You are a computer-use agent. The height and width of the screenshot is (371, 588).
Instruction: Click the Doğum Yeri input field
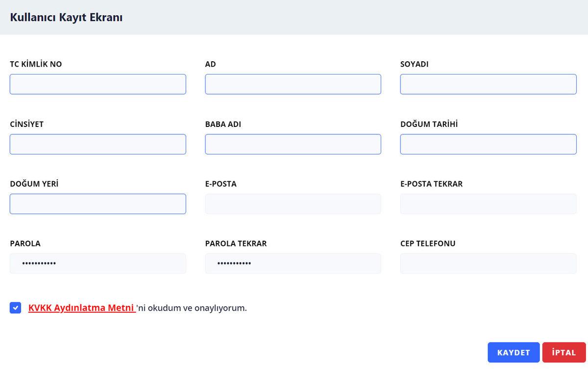pyautogui.click(x=98, y=204)
